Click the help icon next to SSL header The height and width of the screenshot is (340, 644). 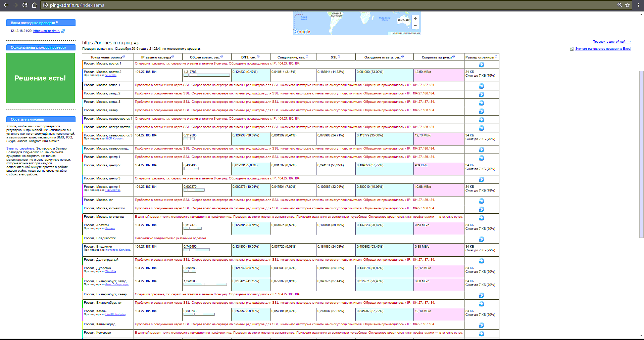[339, 56]
